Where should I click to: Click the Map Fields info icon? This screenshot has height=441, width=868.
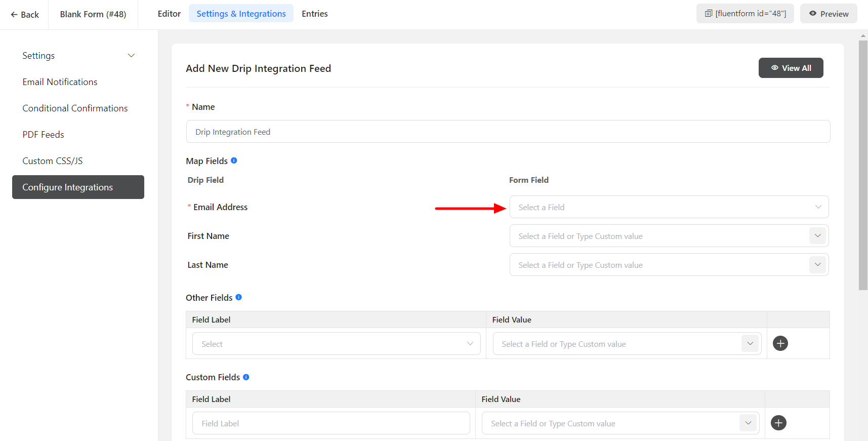(234, 161)
